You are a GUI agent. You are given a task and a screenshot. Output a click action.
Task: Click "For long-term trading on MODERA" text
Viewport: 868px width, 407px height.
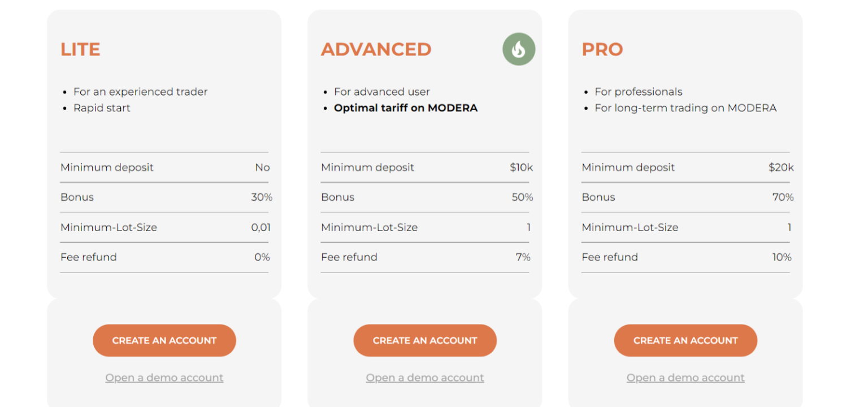(685, 108)
